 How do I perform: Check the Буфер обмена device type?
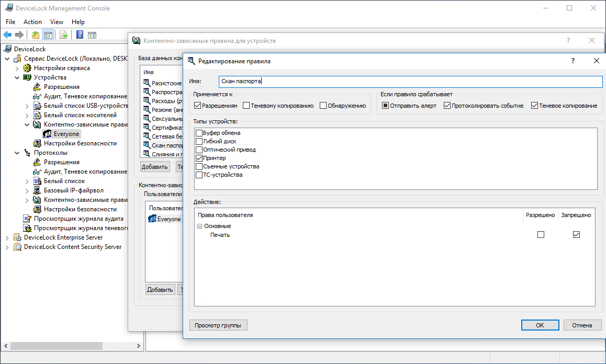point(199,133)
